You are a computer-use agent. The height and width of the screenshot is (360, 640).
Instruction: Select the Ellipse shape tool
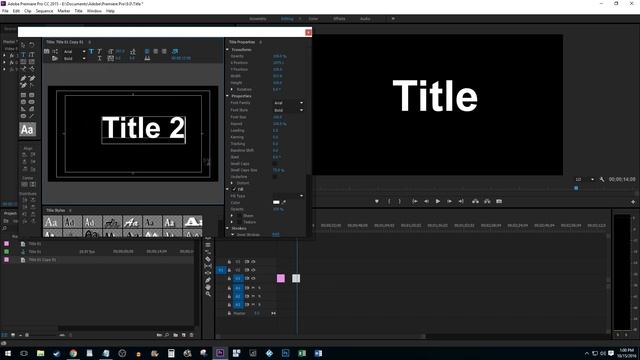click(23, 116)
